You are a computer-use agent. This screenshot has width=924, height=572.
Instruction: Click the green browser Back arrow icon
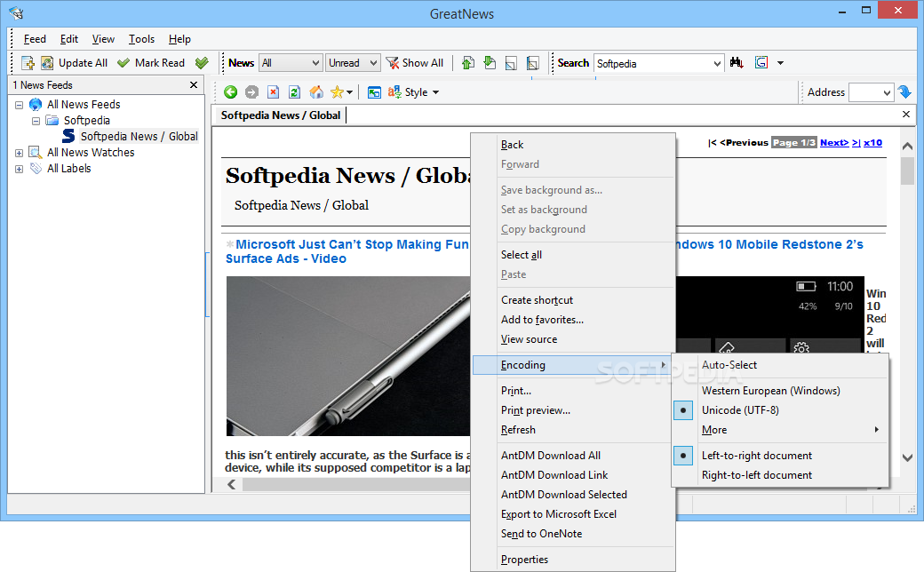coord(230,91)
